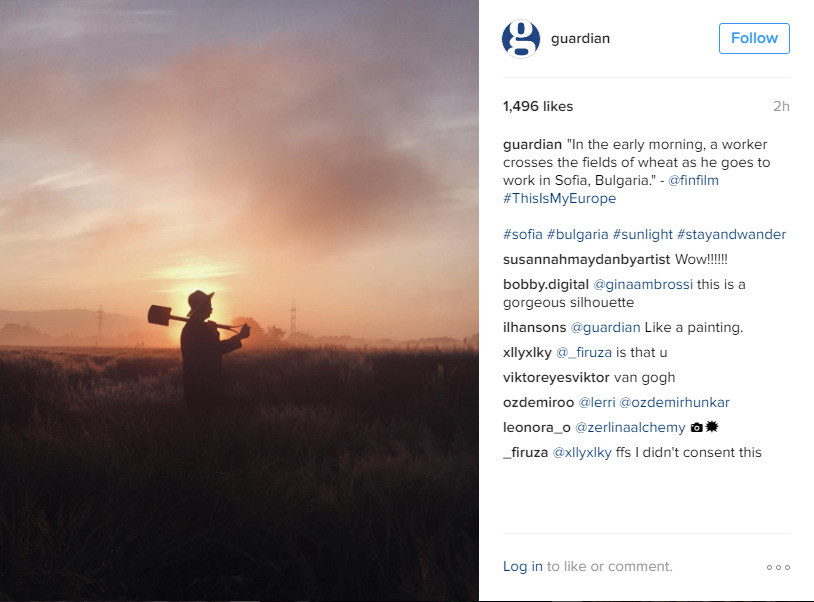The height and width of the screenshot is (602, 814).
Task: Open the @_firuza mention
Action: pos(584,352)
